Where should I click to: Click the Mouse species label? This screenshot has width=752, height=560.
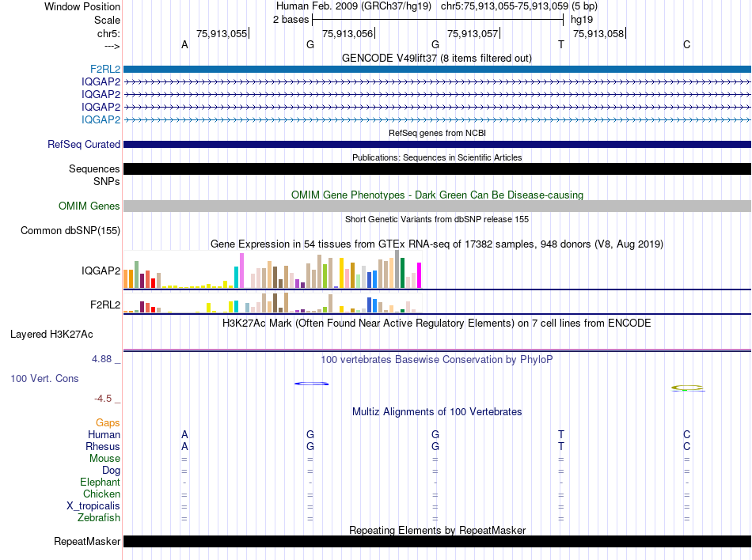tap(104, 459)
